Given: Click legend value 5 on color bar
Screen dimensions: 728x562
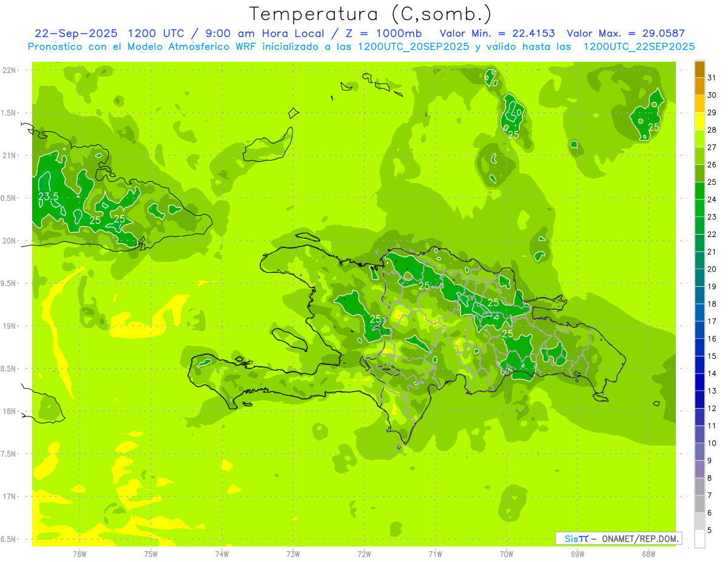Looking at the screenshot, I should [x=710, y=530].
